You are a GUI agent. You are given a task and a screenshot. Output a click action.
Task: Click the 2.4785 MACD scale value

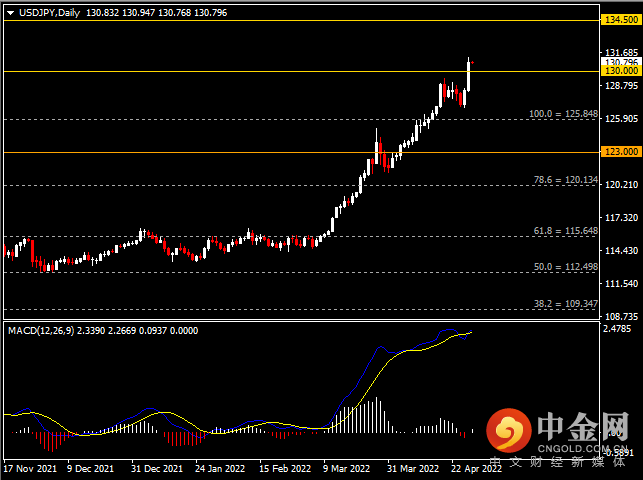tap(617, 328)
